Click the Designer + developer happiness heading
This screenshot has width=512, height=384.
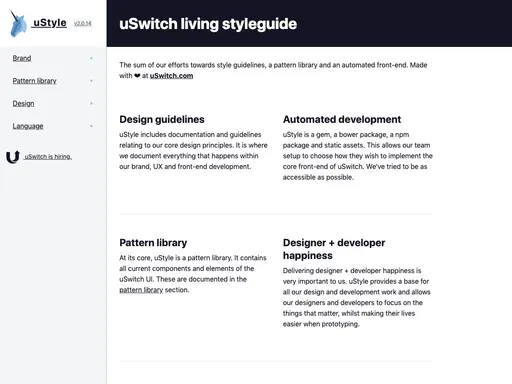[334, 249]
